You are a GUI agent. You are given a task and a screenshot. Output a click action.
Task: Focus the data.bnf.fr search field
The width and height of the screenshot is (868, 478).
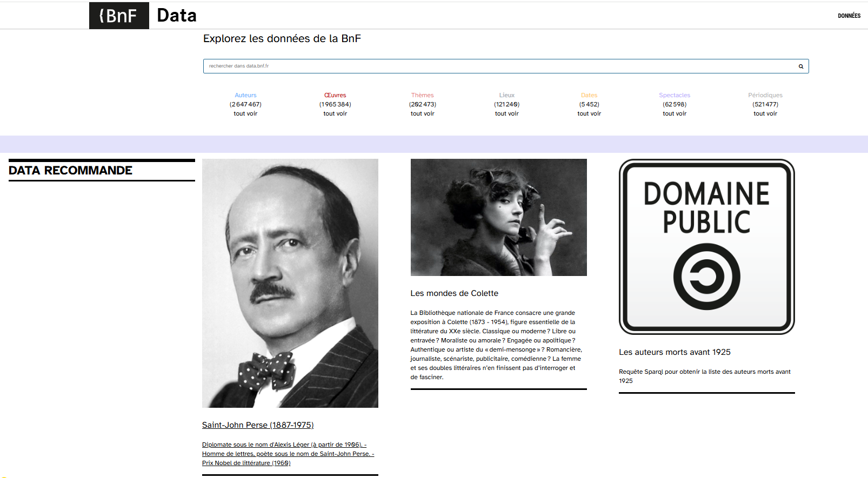(497, 66)
